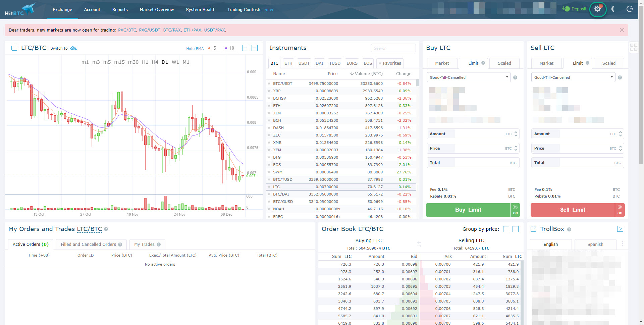Swap order book buying and selling columns
The height and width of the screenshot is (325, 644).
click(x=419, y=245)
